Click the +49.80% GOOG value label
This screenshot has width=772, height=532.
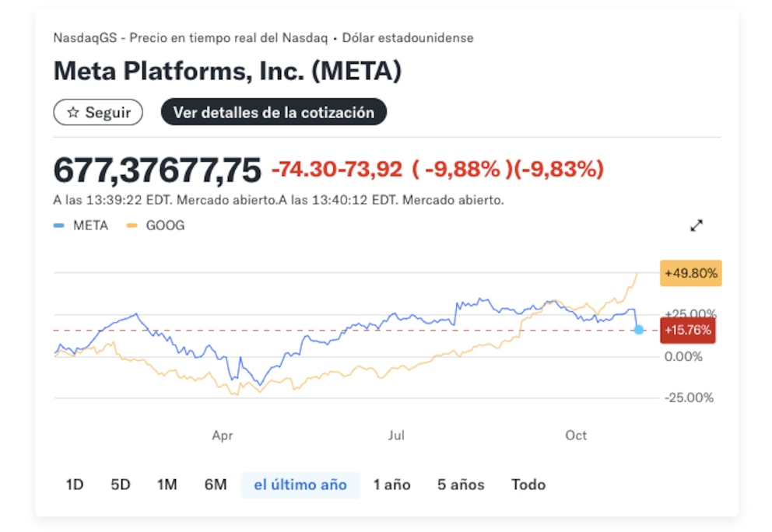coord(690,273)
